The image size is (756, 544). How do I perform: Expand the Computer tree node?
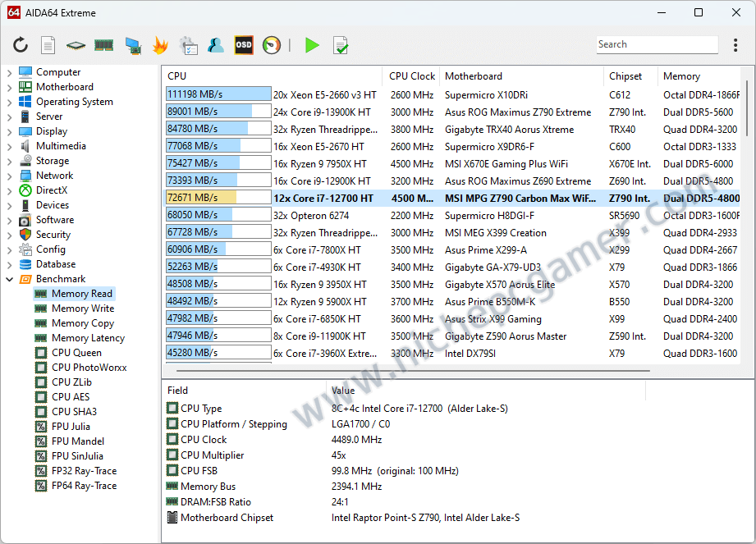click(x=9, y=73)
